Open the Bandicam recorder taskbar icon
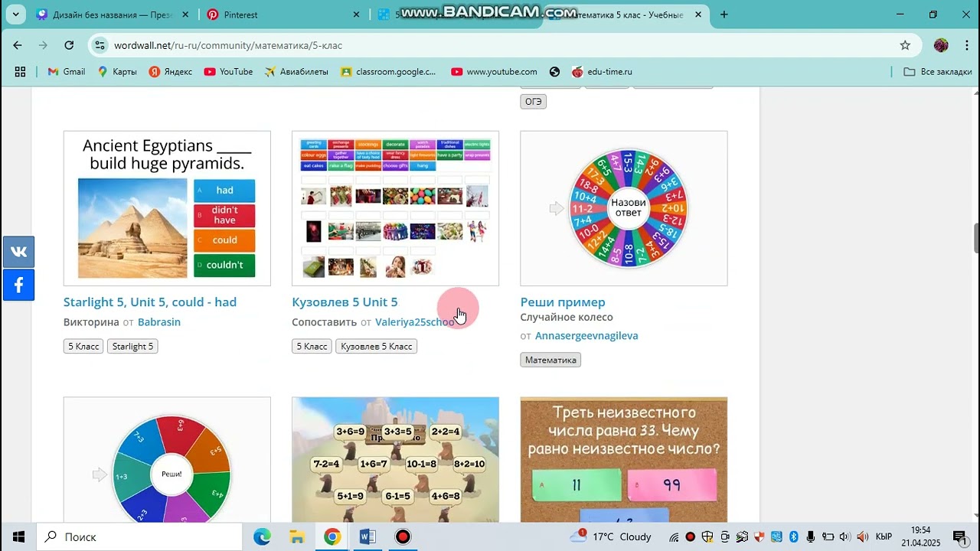The image size is (980, 551). 403,536
